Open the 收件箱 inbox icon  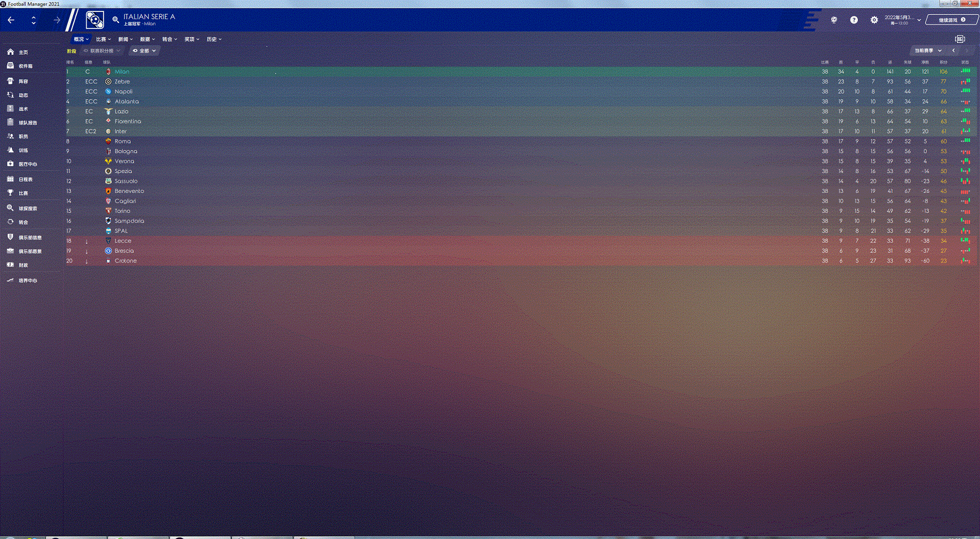[x=10, y=65]
